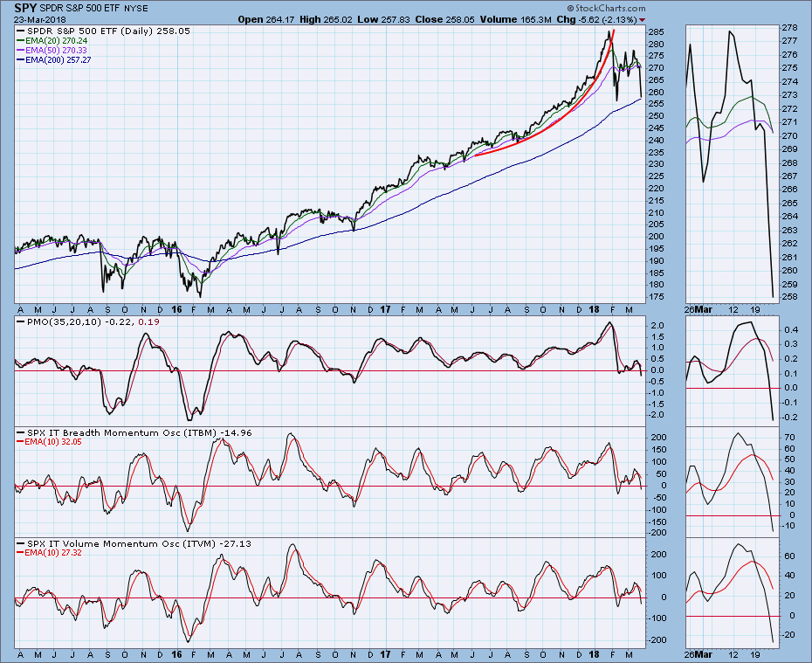
Task: Click the 258 label on zoom panel axis
Action: [x=789, y=297]
